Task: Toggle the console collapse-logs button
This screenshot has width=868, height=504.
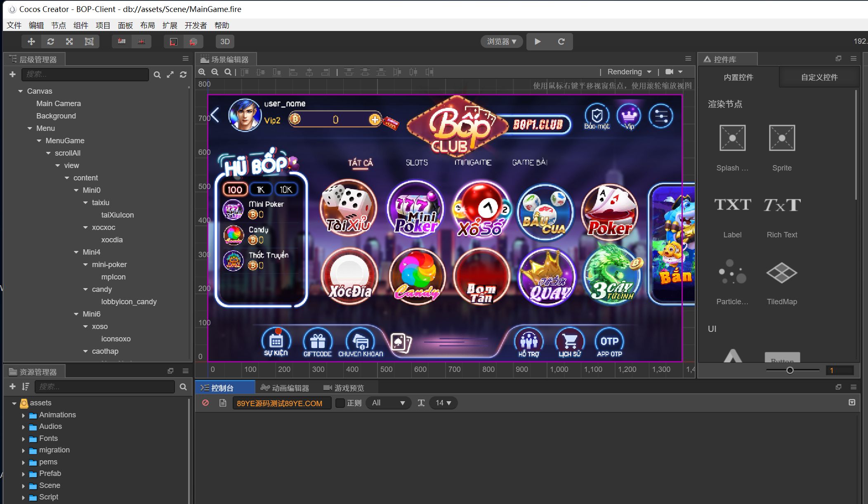Action: pyautogui.click(x=852, y=402)
